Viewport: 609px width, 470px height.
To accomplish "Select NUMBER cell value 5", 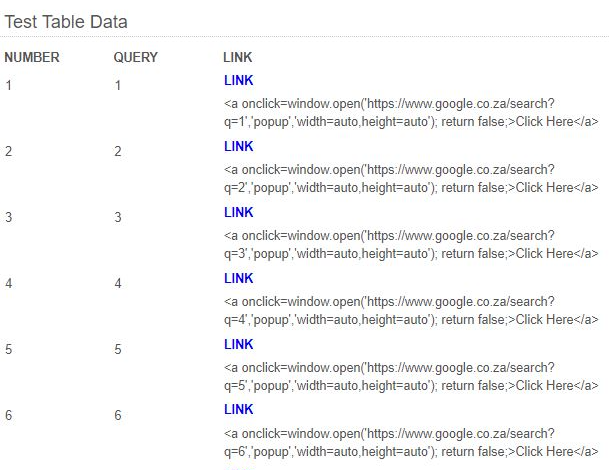I will point(9,349).
